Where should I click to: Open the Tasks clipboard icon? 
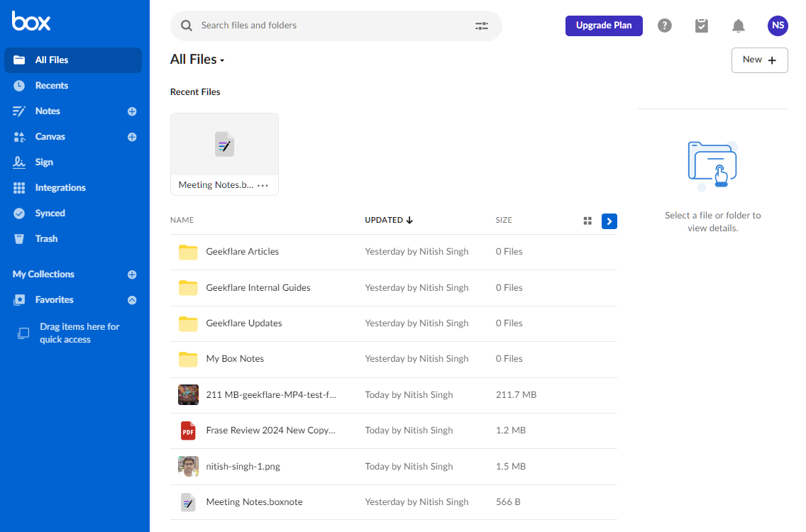(x=702, y=26)
